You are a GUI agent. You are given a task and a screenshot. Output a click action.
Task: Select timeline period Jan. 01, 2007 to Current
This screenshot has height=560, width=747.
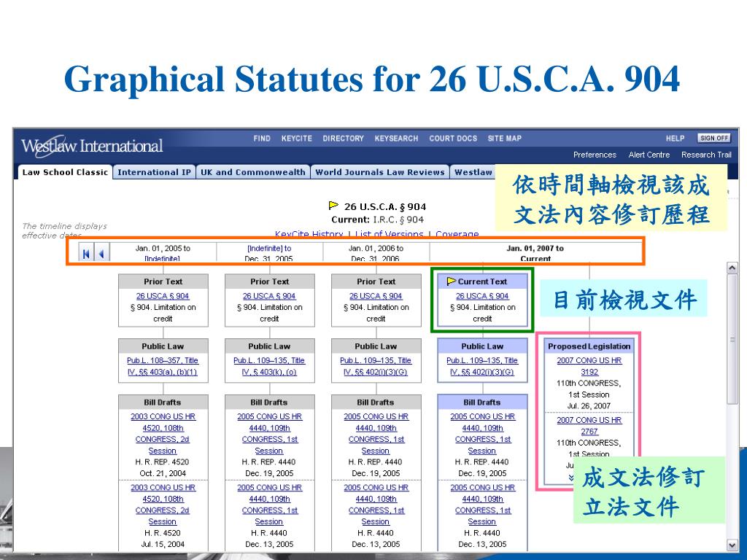[x=535, y=253]
